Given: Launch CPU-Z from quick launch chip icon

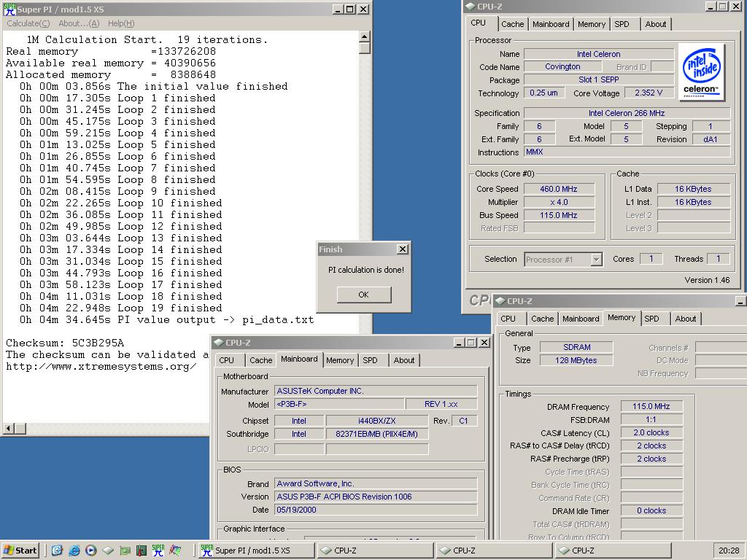Looking at the screenshot, I should (x=108, y=551).
